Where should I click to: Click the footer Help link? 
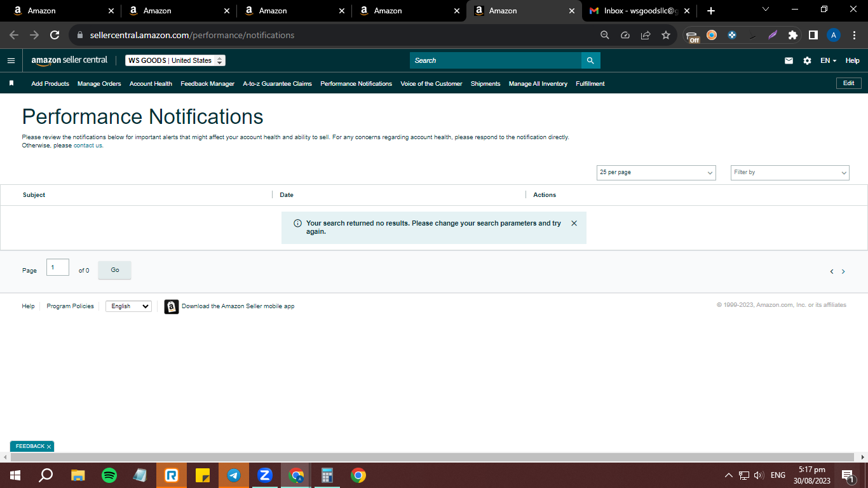coord(28,306)
